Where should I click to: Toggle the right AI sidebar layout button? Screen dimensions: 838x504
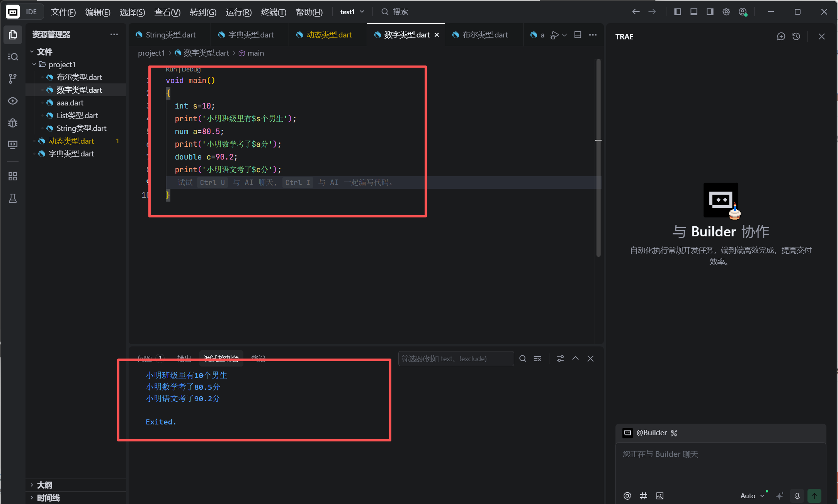(x=710, y=12)
